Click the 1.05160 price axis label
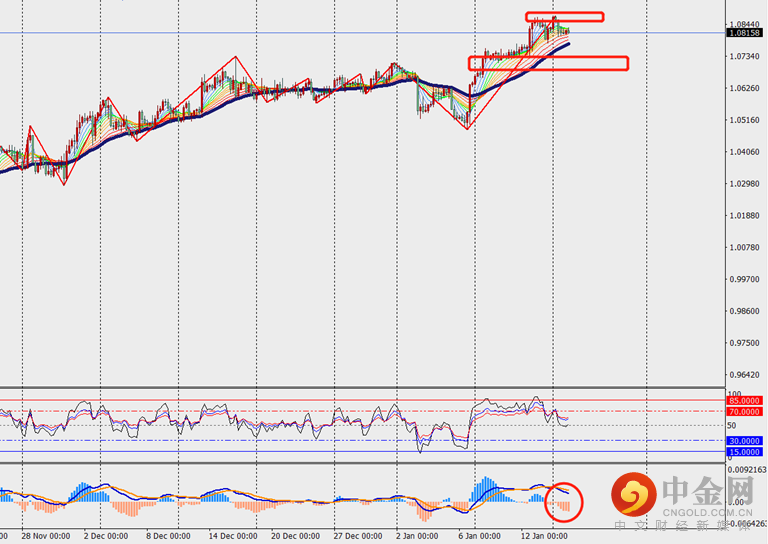The image size is (768, 544). click(x=745, y=120)
